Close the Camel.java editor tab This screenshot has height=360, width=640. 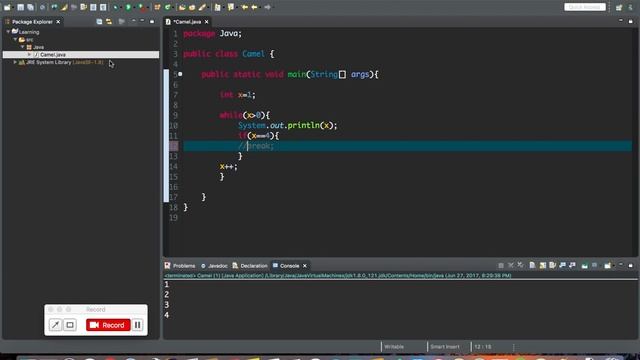click(x=207, y=22)
